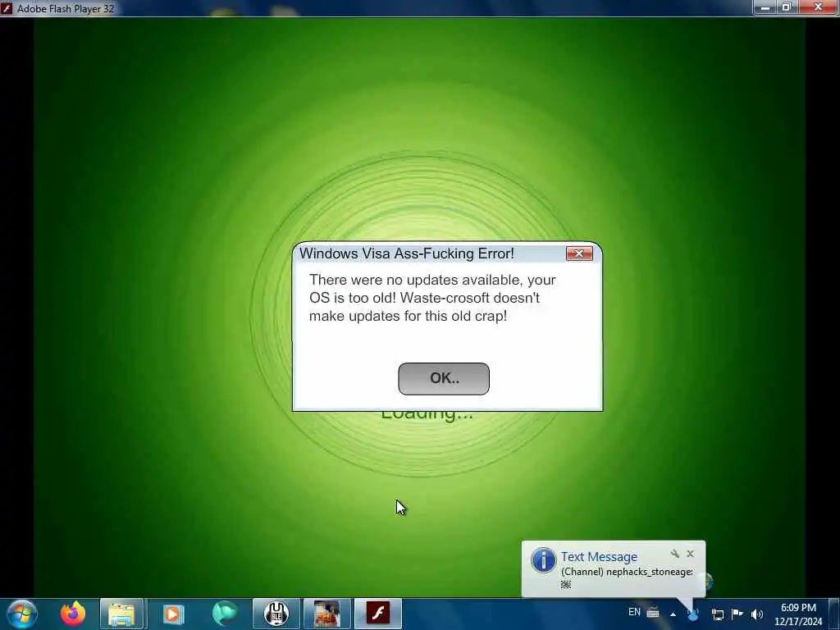This screenshot has height=630, width=840.
Task: Click the 12/17/2024 date in taskbar
Action: pos(798,622)
